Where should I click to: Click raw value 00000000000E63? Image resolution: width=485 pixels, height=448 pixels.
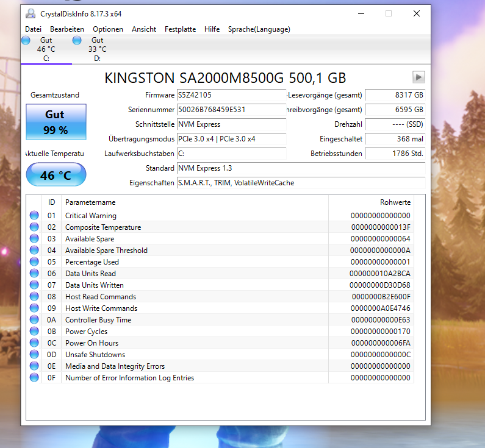pos(381,320)
